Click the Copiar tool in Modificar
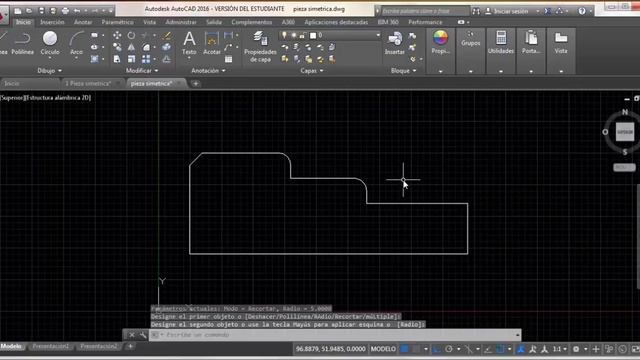The image size is (640, 360). [x=117, y=47]
